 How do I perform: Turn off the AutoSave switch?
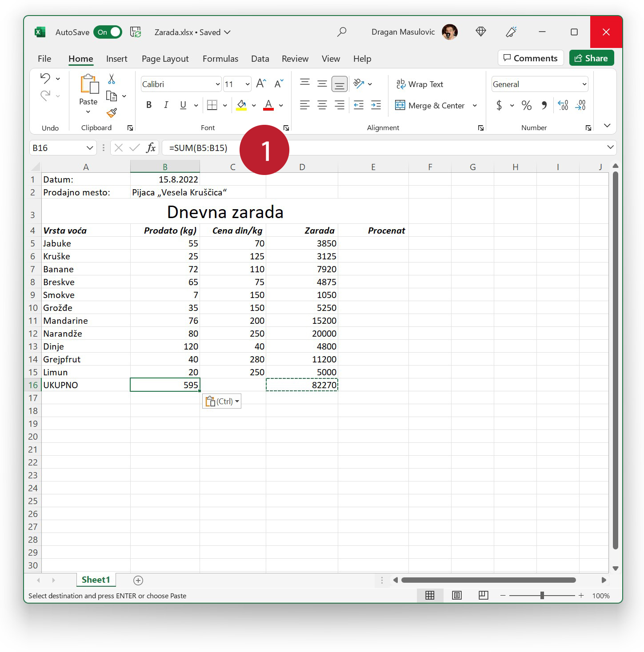(108, 32)
